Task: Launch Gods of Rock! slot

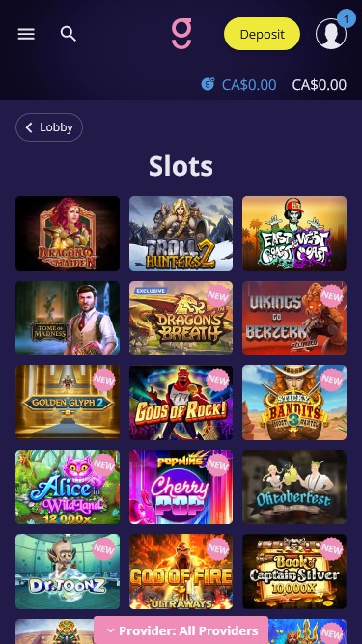Action: tap(181, 403)
